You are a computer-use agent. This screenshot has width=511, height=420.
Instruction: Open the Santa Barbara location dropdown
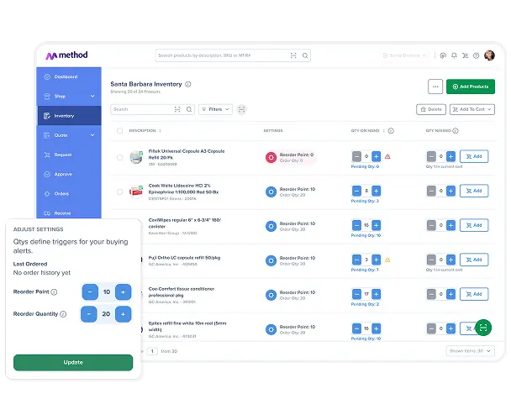click(404, 55)
